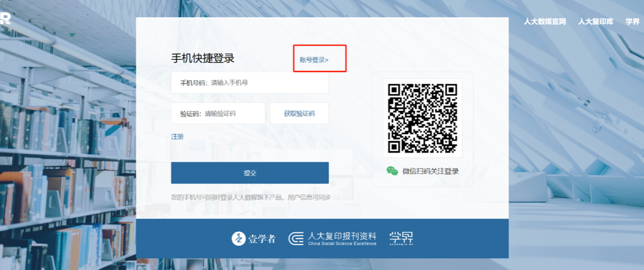The height and width of the screenshot is (270, 644).
Task: Open 人大数媒官网 in the top navigation
Action: (544, 21)
